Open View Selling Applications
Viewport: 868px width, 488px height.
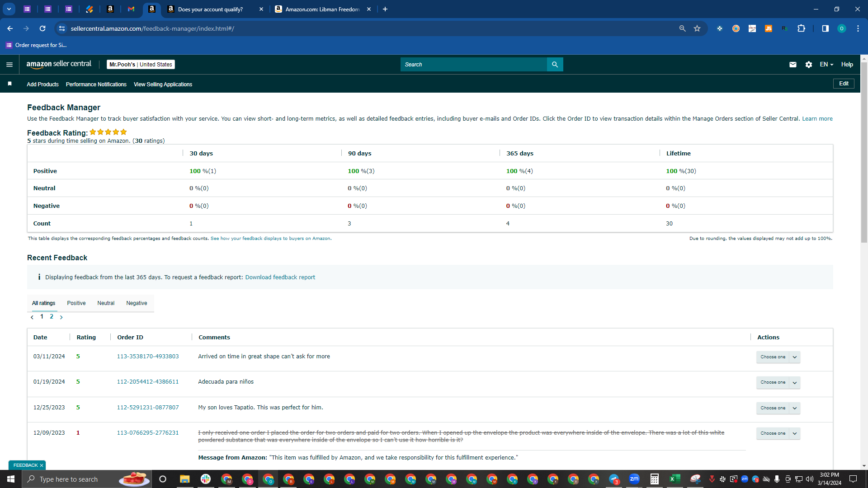tap(163, 84)
